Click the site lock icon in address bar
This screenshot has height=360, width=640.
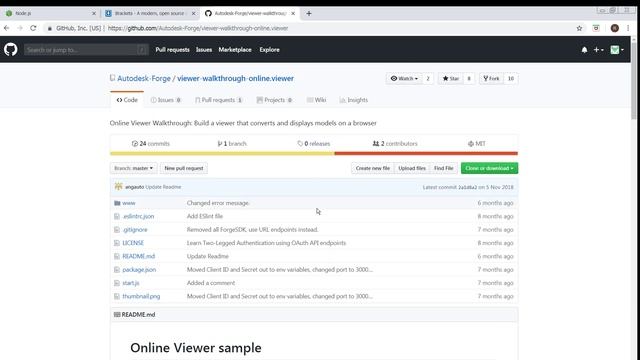pos(49,28)
